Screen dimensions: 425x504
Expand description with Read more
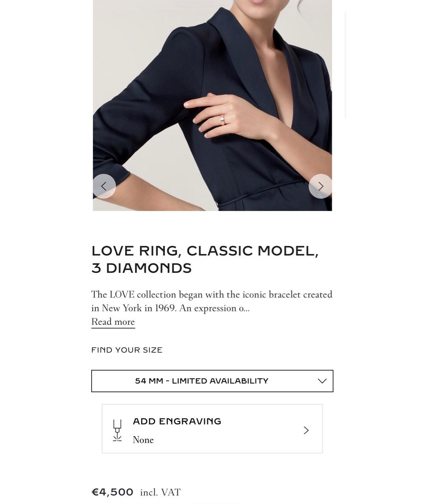point(113,322)
